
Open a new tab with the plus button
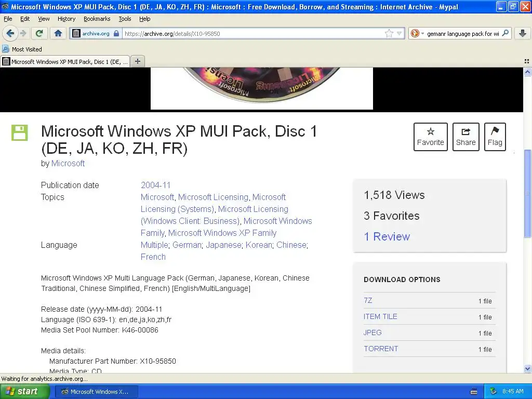pyautogui.click(x=137, y=61)
